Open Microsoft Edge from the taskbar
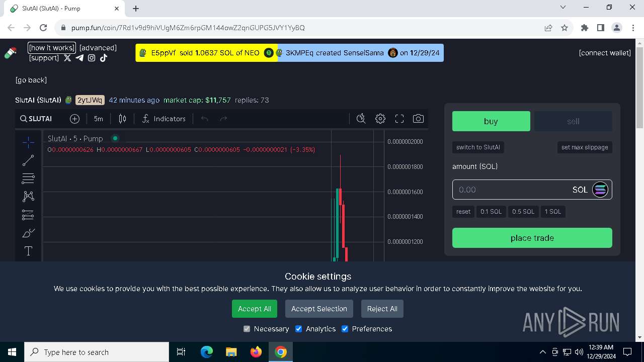The image size is (644, 362). (207, 352)
